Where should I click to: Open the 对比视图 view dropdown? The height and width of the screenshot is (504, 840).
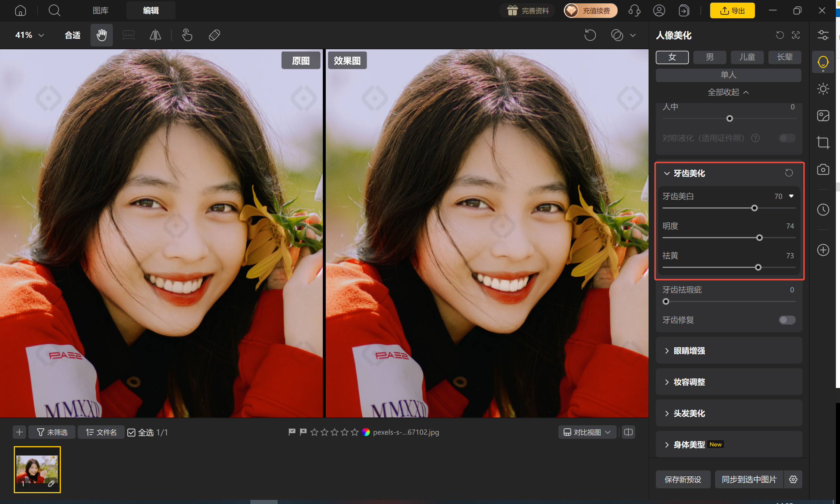coord(587,432)
